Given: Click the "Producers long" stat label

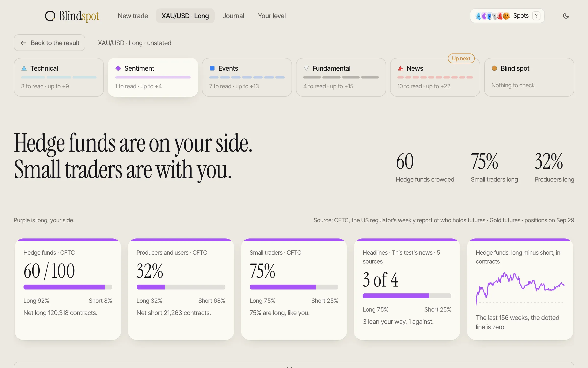Looking at the screenshot, I should click(x=554, y=180).
